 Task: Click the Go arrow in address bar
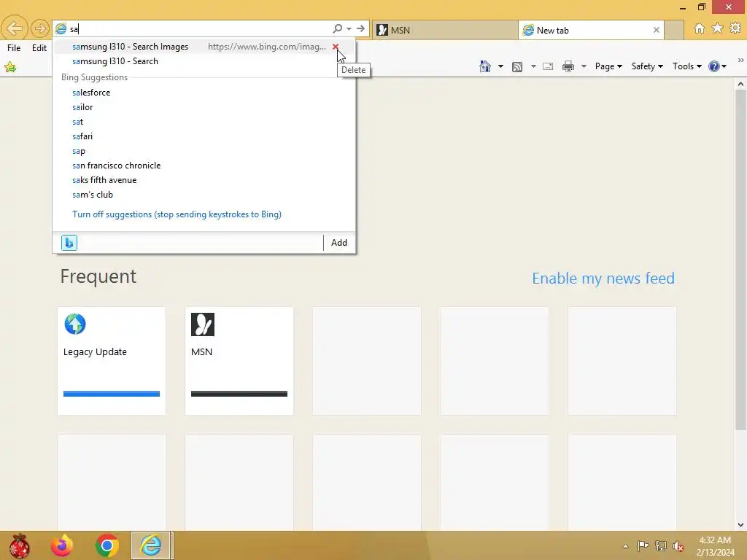[360, 28]
